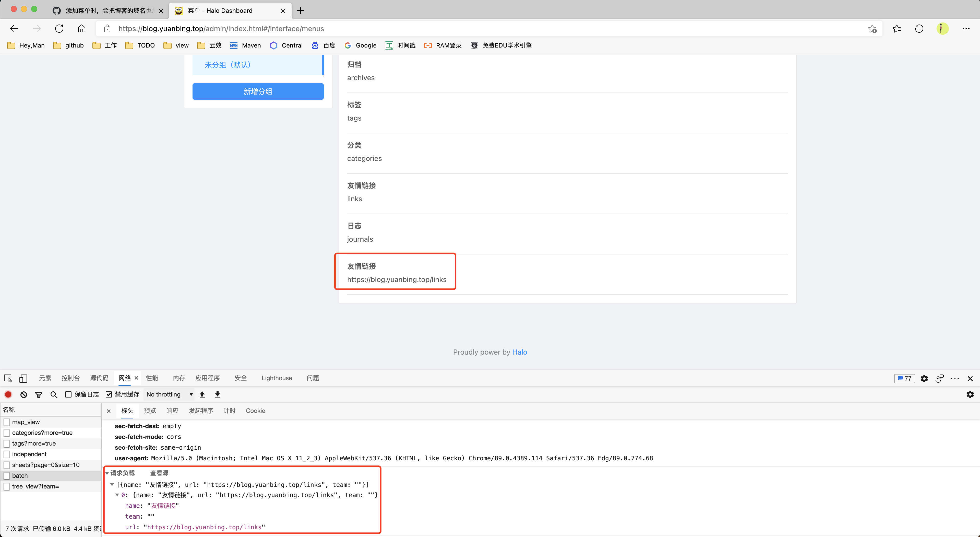980x537 pixels.
Task: Enable the 保留日志 checkbox
Action: [68, 394]
